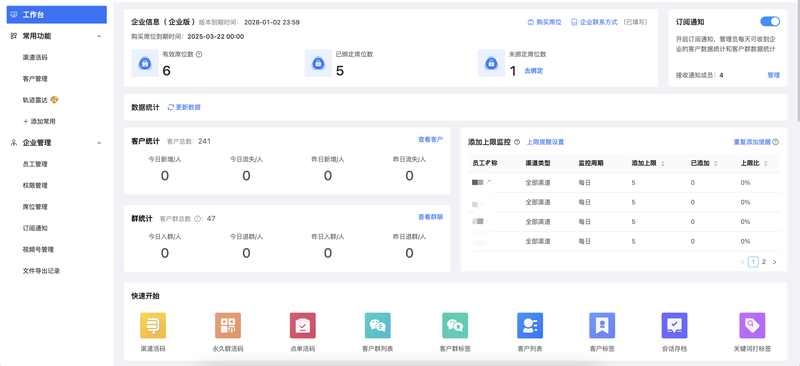Image resolution: width=800 pixels, height=366 pixels.
Task: Click the 有效席位数 lock icon
Action: point(145,63)
